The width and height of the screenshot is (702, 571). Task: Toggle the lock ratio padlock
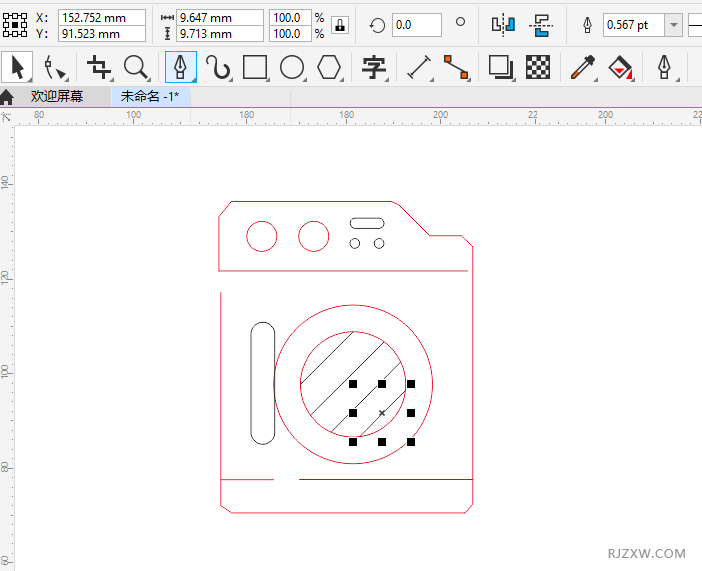pyautogui.click(x=340, y=25)
